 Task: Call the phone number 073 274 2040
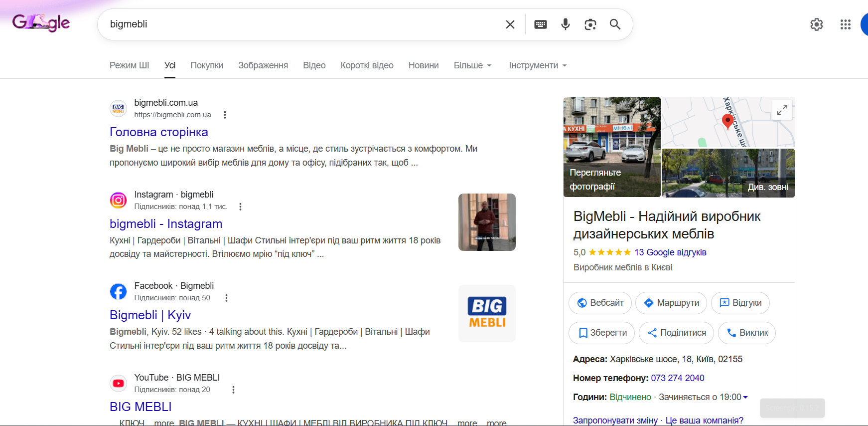[x=678, y=378]
